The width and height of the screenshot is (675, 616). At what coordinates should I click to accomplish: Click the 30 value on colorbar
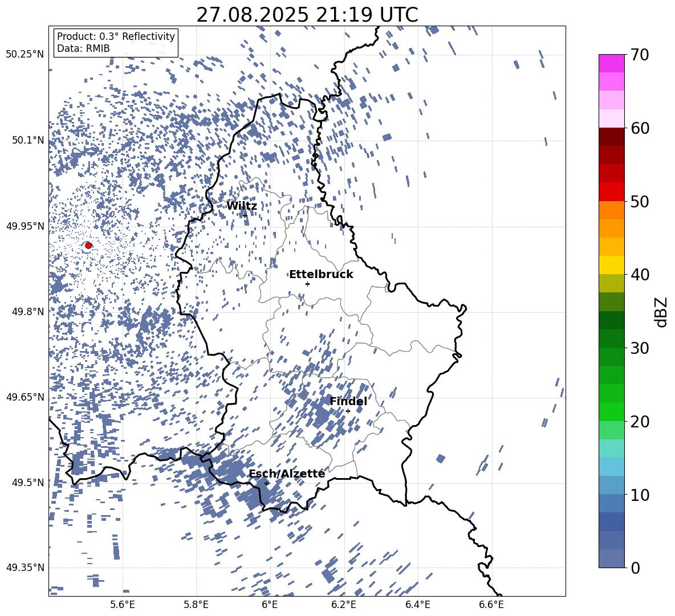point(640,348)
